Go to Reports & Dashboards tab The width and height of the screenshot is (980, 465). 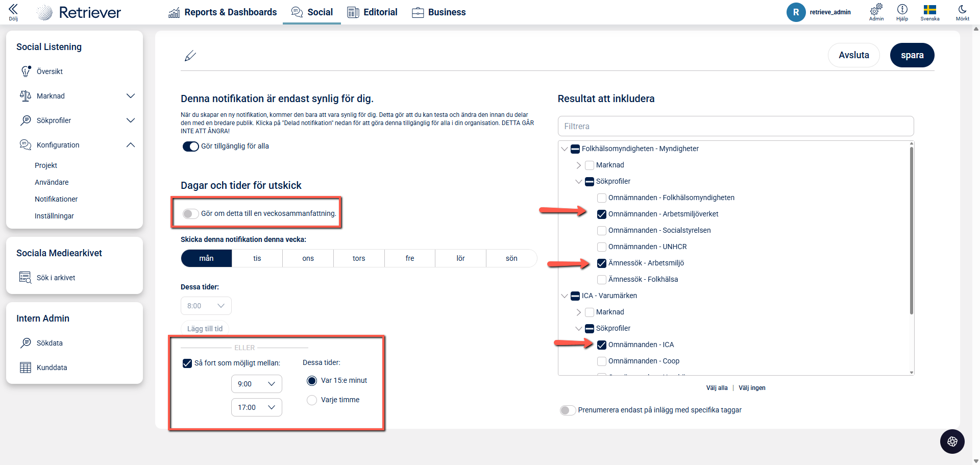223,12
